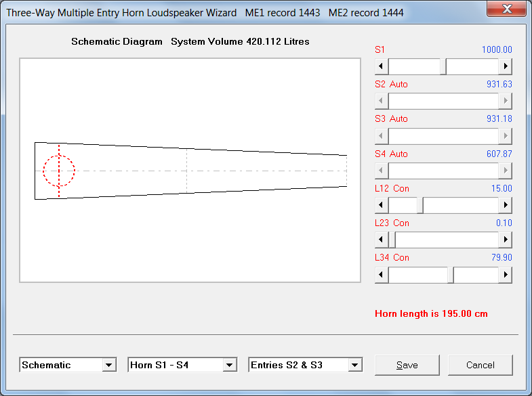
Task: Click the S2 value 931.63
Action: 499,84
